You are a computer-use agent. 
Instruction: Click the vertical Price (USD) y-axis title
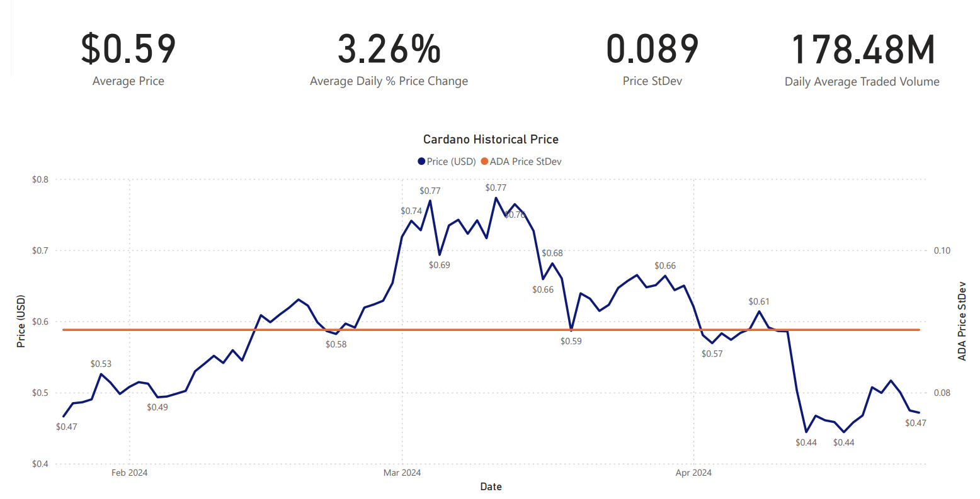click(21, 321)
